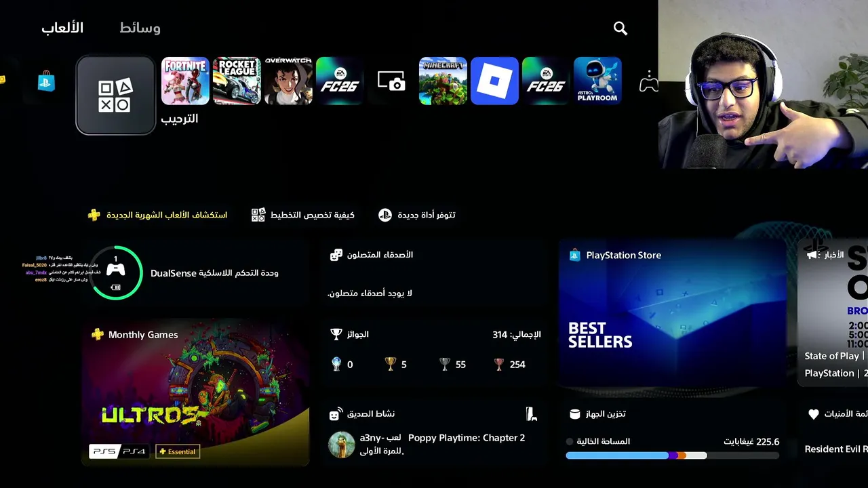Open the PlayStation Store shopping bag icon
868x488 pixels.
coord(46,81)
